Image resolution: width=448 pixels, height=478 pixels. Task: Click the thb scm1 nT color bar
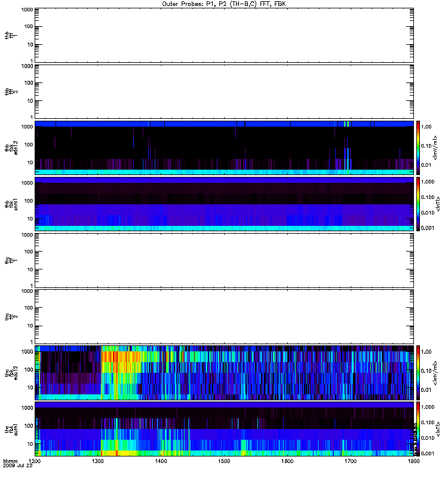[x=418, y=204]
